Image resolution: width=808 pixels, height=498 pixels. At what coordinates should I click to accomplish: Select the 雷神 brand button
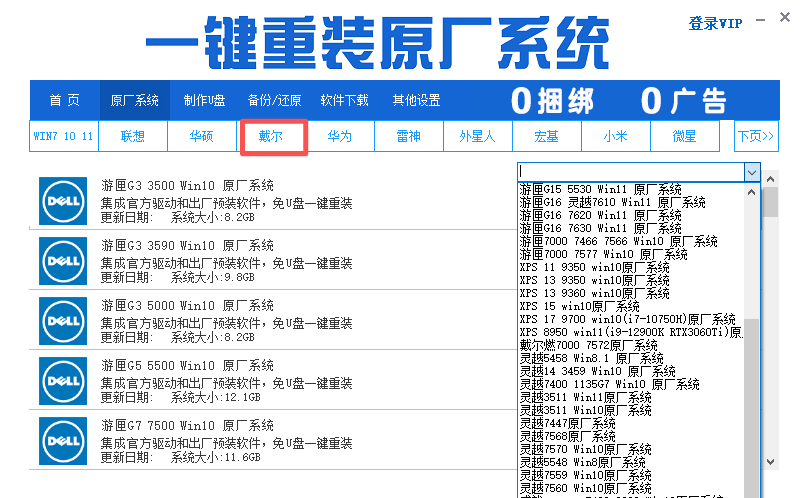(x=409, y=136)
